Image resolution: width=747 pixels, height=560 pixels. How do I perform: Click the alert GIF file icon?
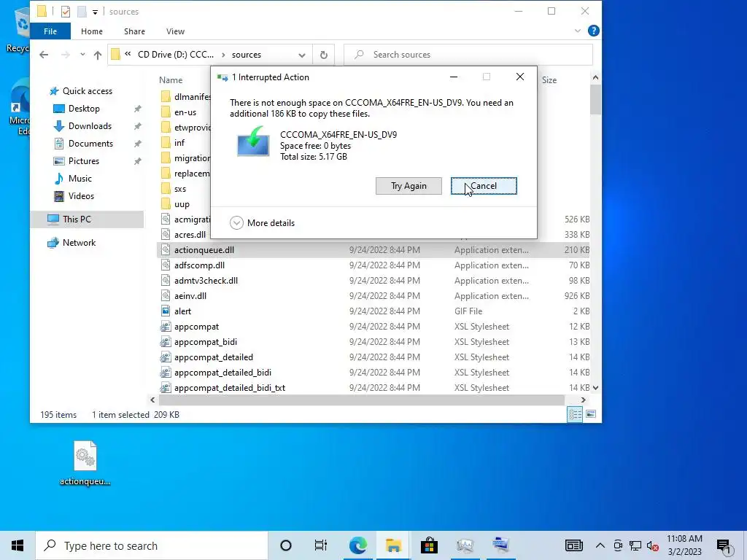coord(166,311)
